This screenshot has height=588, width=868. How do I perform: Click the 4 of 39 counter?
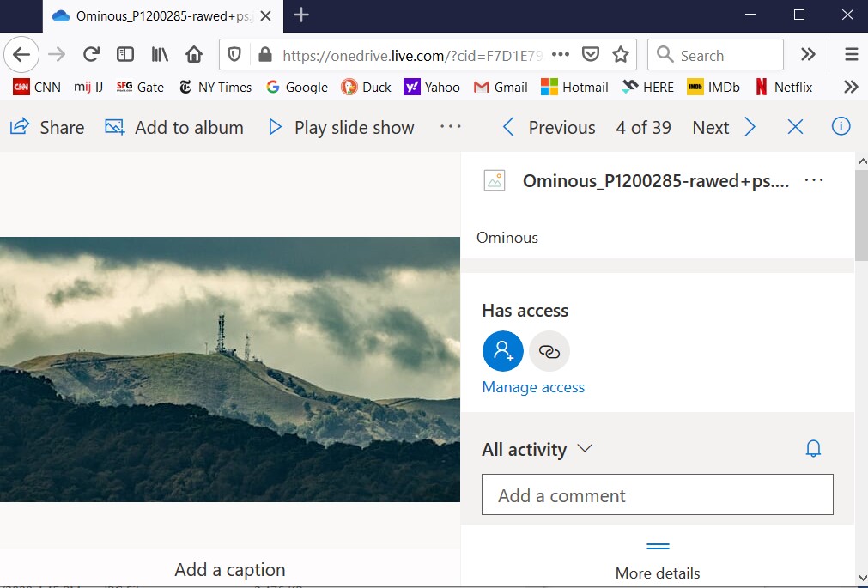coord(643,127)
